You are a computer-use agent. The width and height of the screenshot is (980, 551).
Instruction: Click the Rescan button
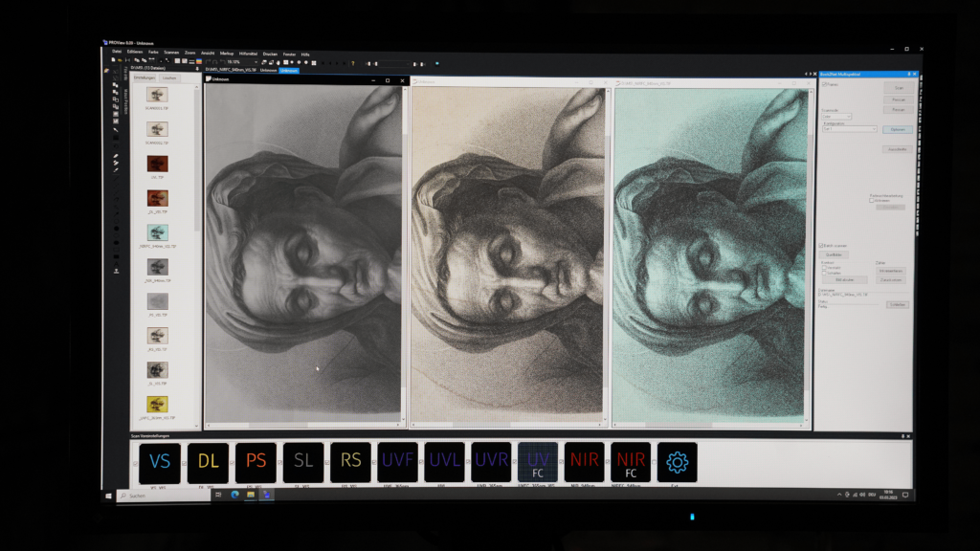point(899,110)
